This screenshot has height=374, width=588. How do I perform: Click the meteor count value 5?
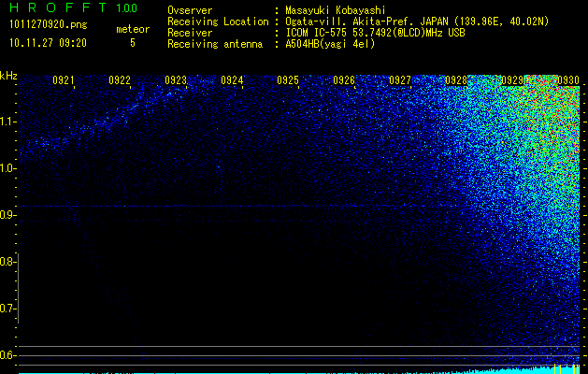click(133, 43)
